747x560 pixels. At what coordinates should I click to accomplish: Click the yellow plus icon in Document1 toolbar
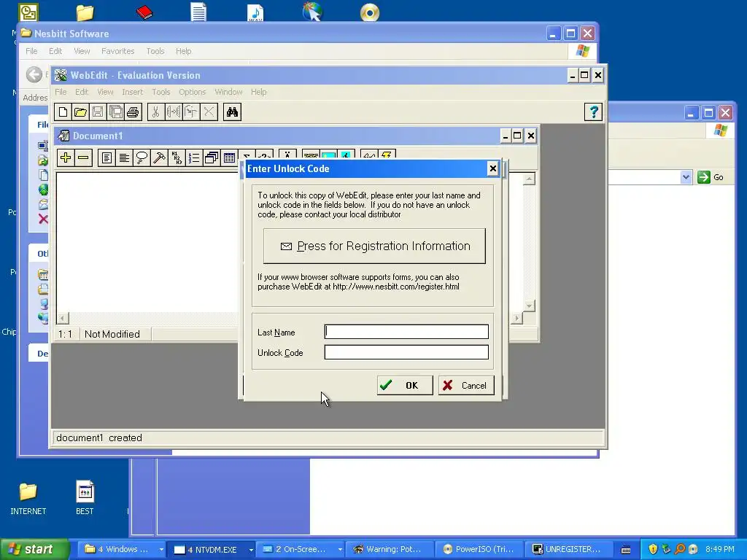pos(66,157)
